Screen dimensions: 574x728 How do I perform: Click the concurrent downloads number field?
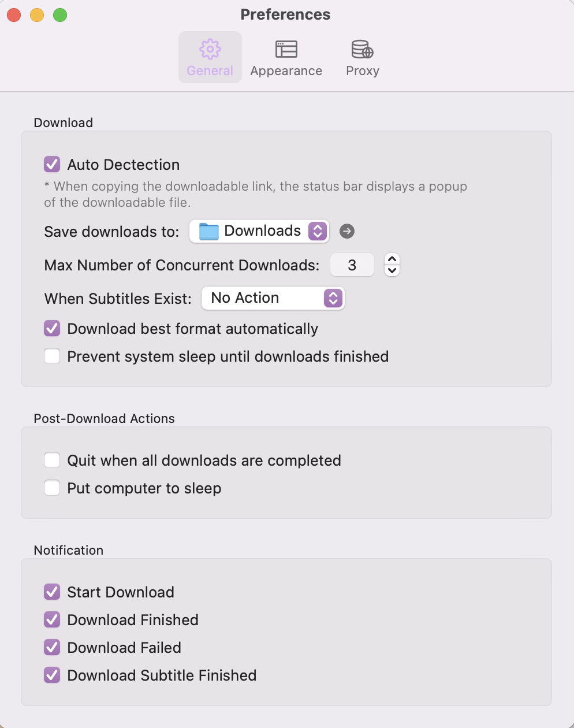tap(352, 265)
